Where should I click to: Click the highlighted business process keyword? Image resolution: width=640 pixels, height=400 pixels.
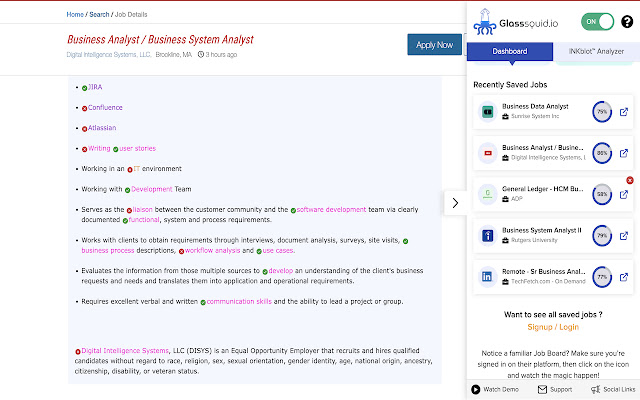tap(108, 250)
